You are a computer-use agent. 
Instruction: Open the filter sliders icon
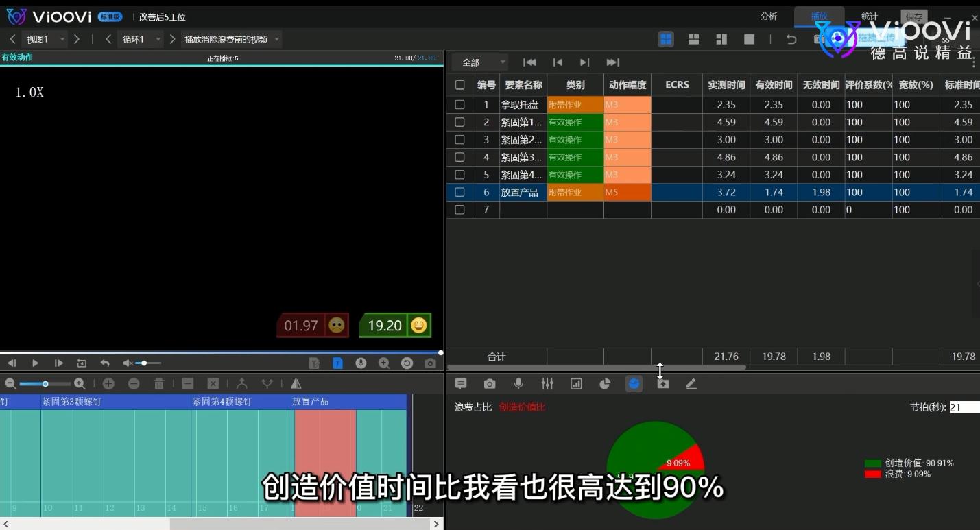[x=547, y=383]
